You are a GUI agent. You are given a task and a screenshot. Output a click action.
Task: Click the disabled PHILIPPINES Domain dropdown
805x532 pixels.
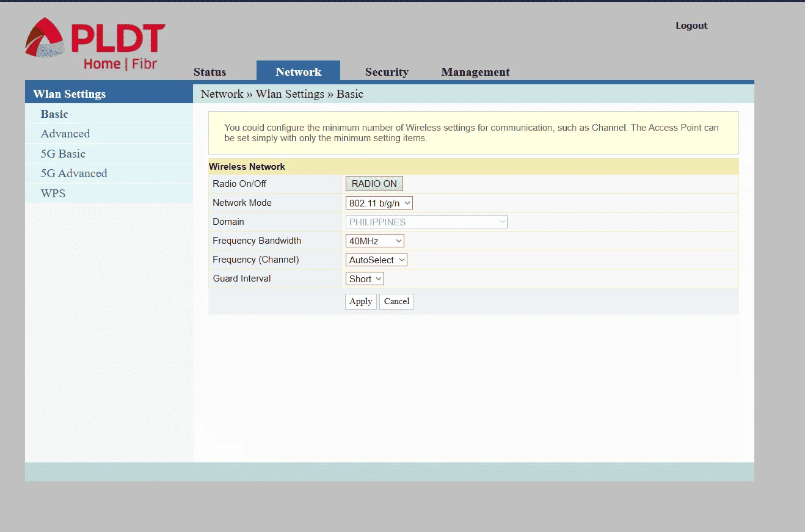tap(427, 222)
